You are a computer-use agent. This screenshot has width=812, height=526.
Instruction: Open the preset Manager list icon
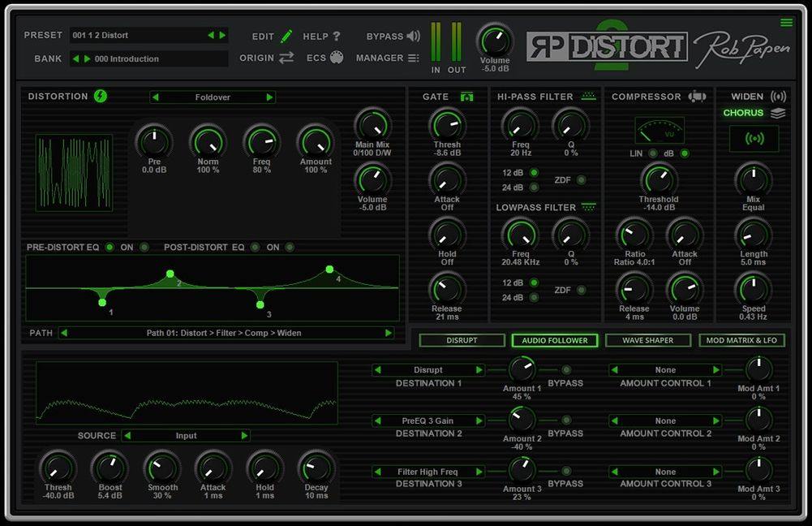tap(412, 58)
